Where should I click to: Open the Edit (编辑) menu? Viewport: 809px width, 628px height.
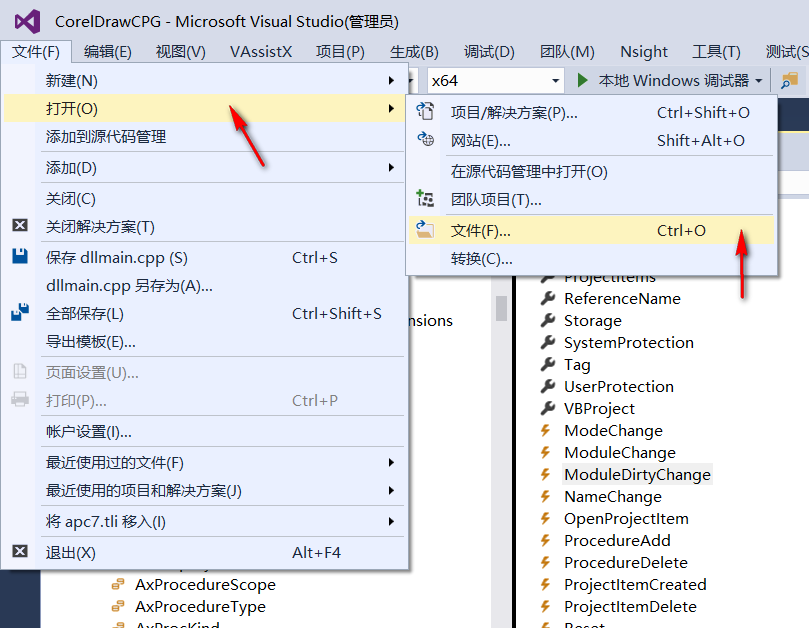(107, 52)
